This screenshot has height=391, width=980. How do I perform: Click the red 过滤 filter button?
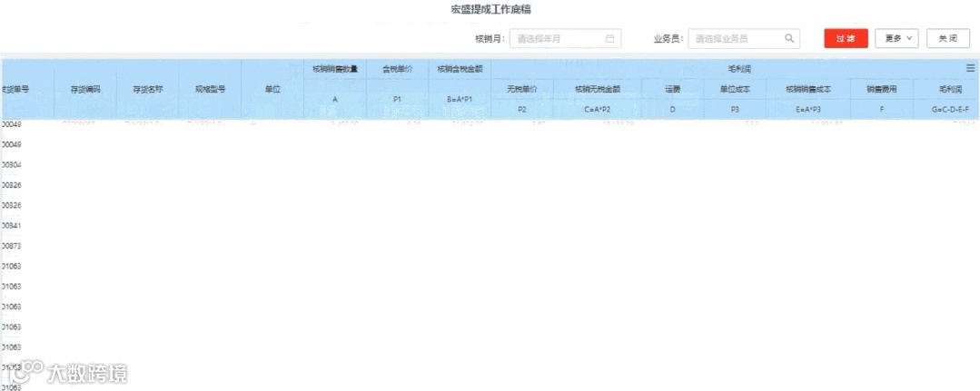tap(846, 38)
